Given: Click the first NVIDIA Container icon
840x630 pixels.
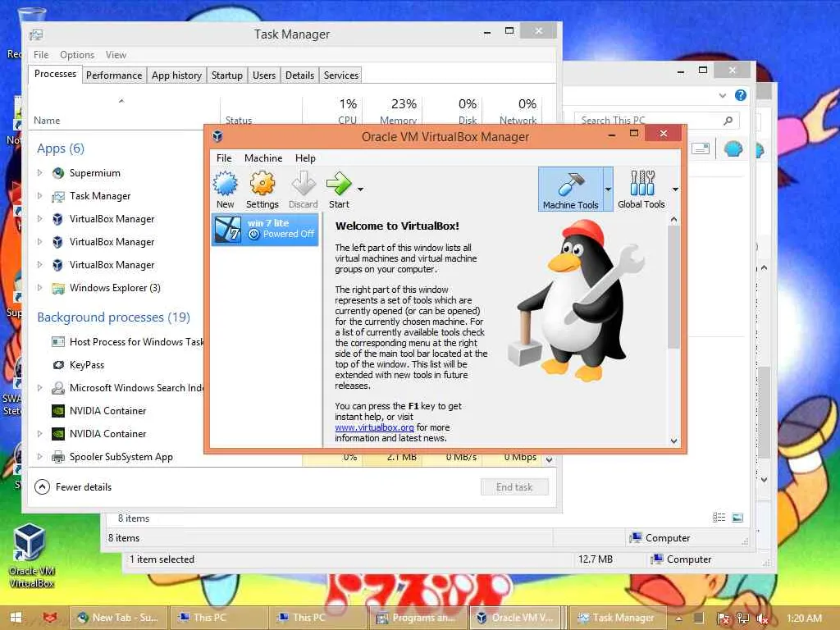Looking at the screenshot, I should pos(58,411).
